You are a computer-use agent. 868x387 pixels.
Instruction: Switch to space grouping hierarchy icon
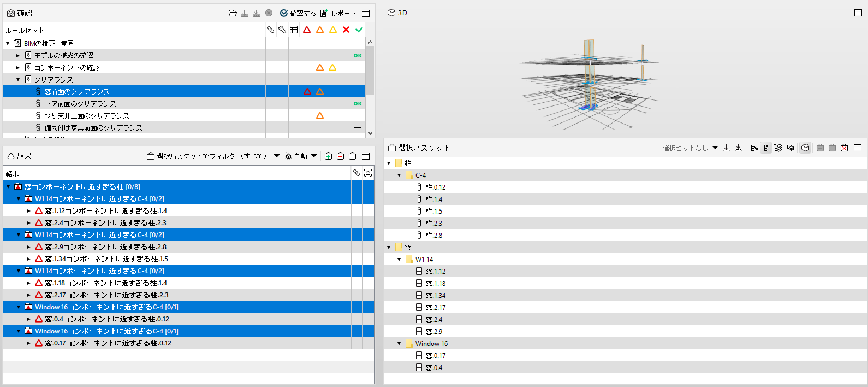[x=790, y=148]
